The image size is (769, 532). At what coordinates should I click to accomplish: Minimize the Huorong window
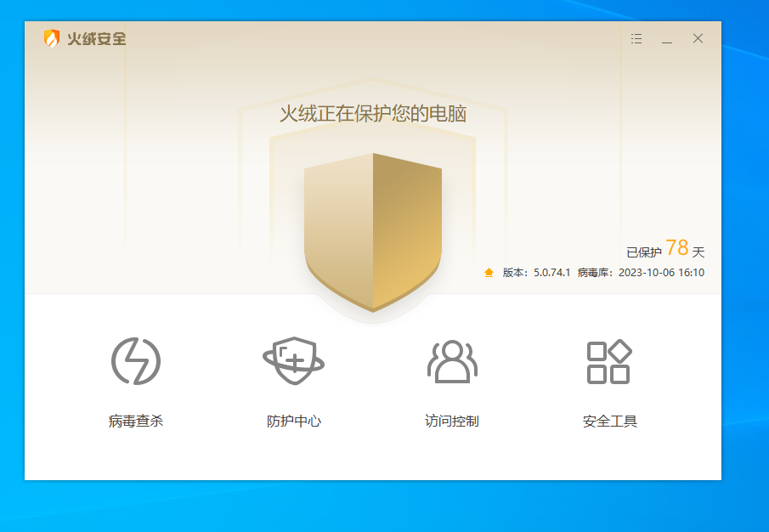667,39
